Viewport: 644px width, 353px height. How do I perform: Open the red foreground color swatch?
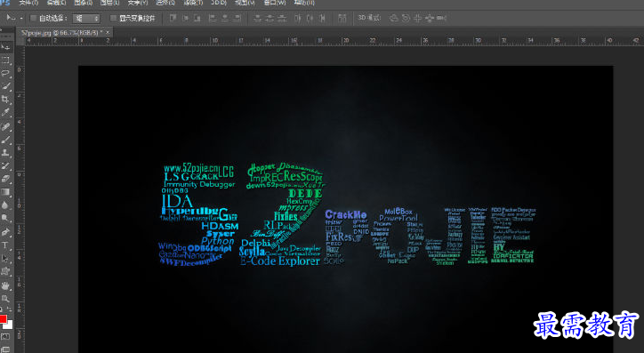click(x=3, y=319)
